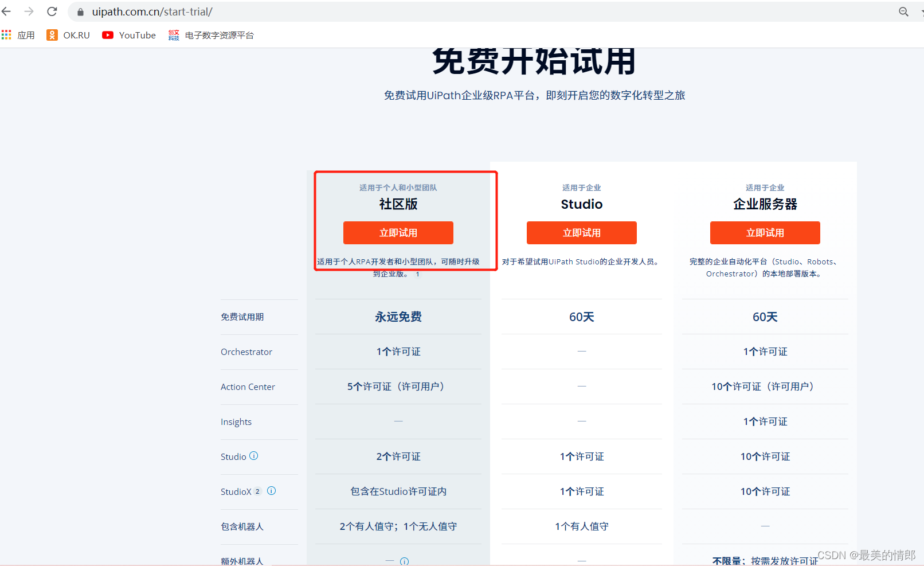Click the Orchestrator row label

[x=246, y=352]
